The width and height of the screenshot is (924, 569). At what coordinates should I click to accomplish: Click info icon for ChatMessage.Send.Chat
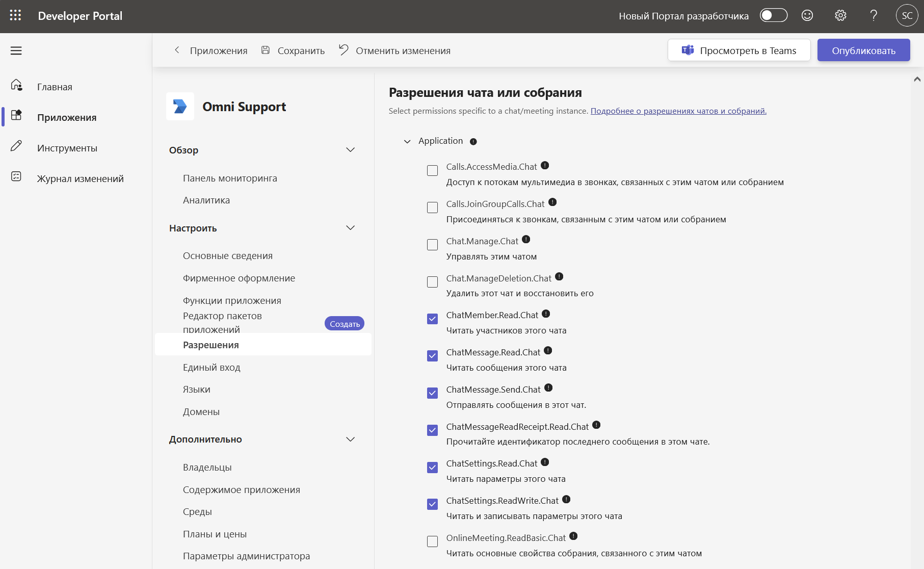548,388
